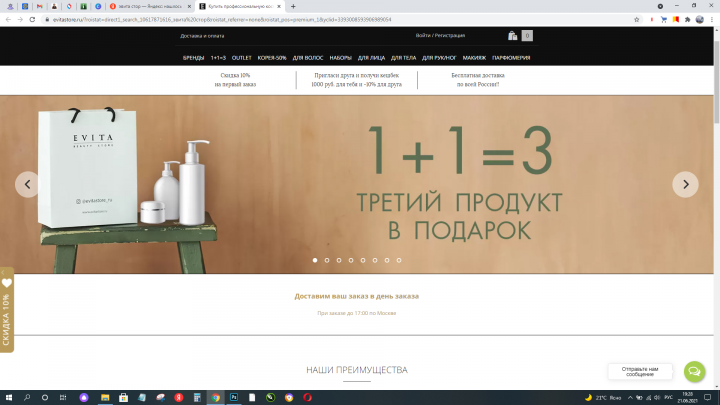Open ПАРФЮМЕРИЯ category

511,58
